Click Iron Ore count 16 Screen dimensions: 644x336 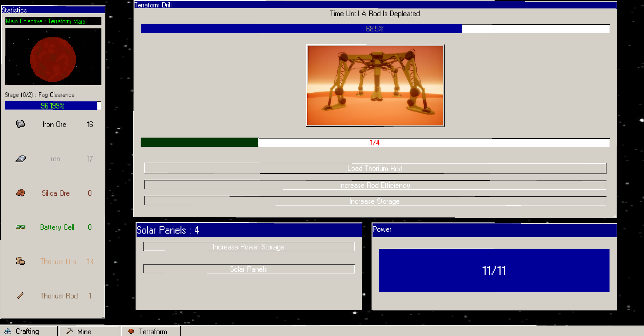coord(90,124)
